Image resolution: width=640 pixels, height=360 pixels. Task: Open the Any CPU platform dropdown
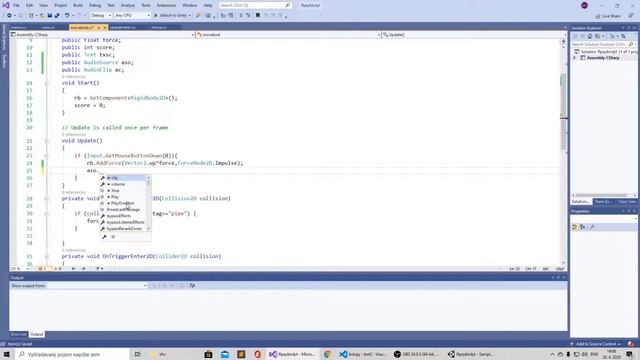click(x=132, y=16)
